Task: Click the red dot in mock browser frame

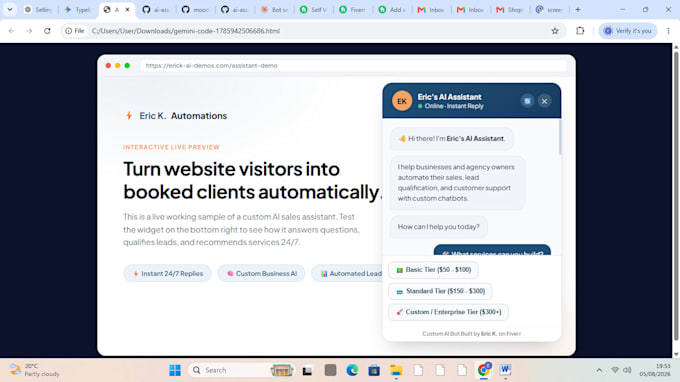Action: (x=108, y=65)
